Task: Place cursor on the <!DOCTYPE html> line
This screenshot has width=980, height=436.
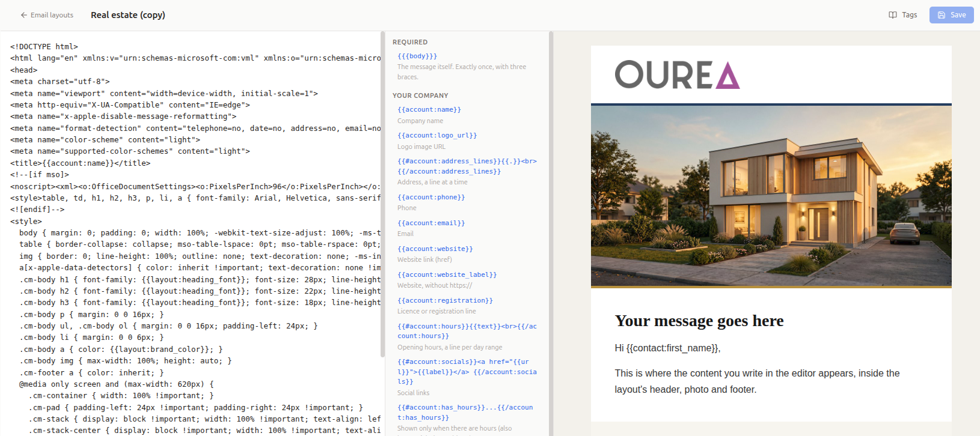Action: click(x=44, y=47)
